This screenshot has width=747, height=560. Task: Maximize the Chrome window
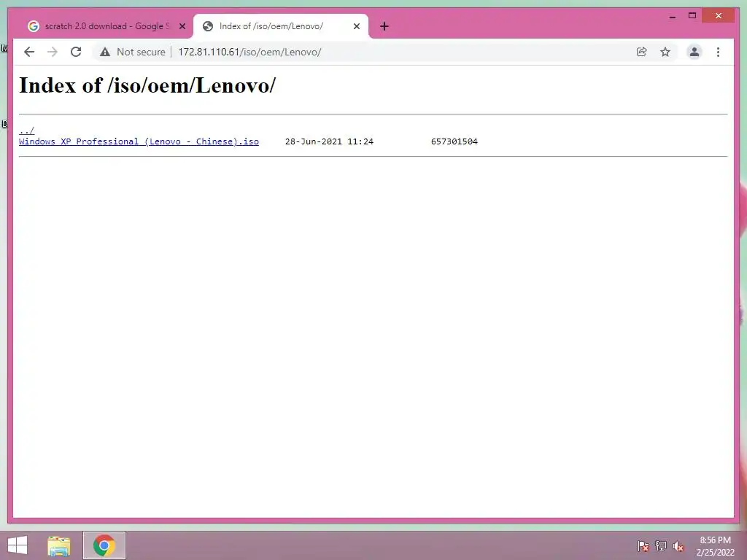(692, 16)
